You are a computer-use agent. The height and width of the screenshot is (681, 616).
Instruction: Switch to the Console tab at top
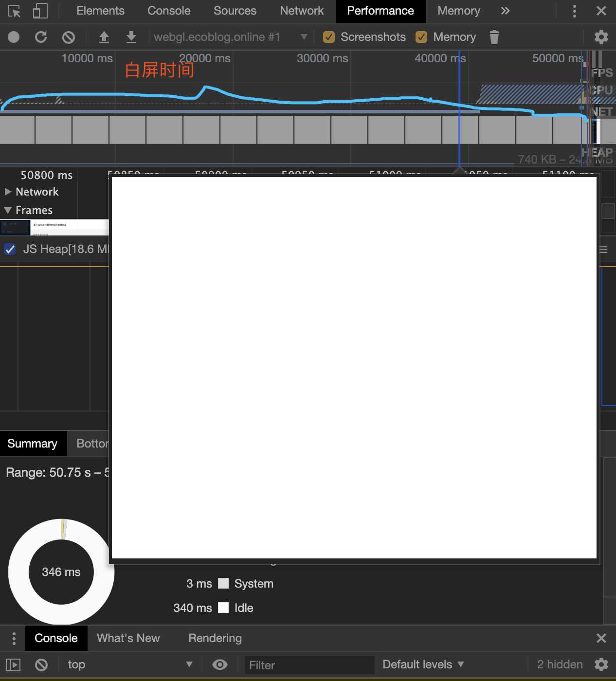(169, 11)
